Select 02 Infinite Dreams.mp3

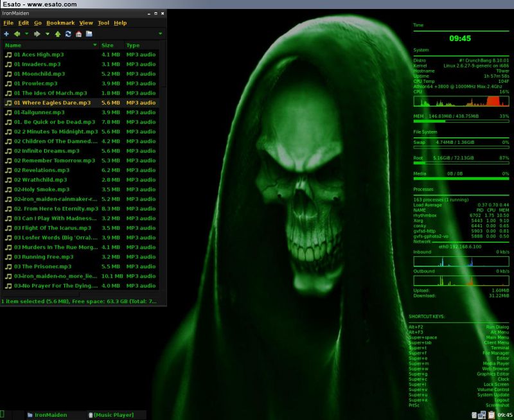point(82,151)
